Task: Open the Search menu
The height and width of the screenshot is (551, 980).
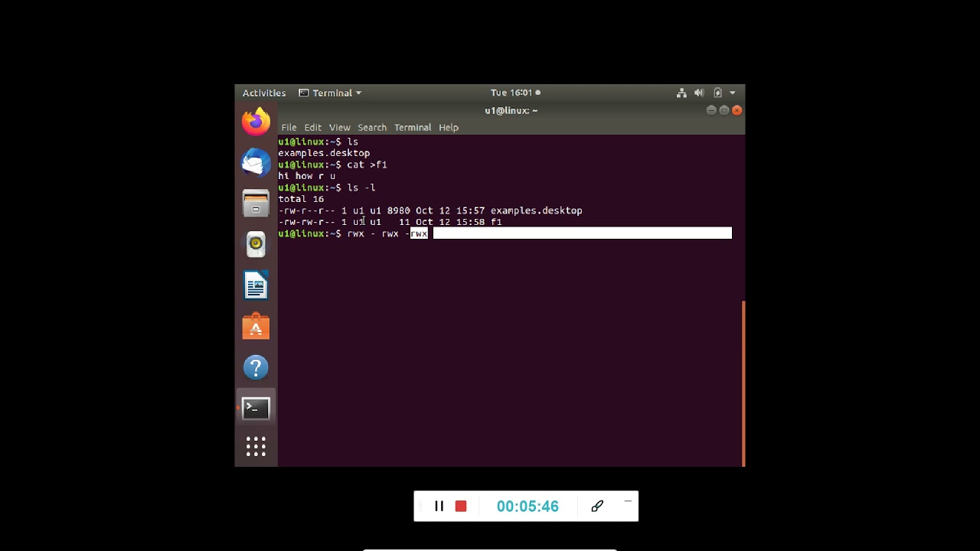Action: click(372, 127)
